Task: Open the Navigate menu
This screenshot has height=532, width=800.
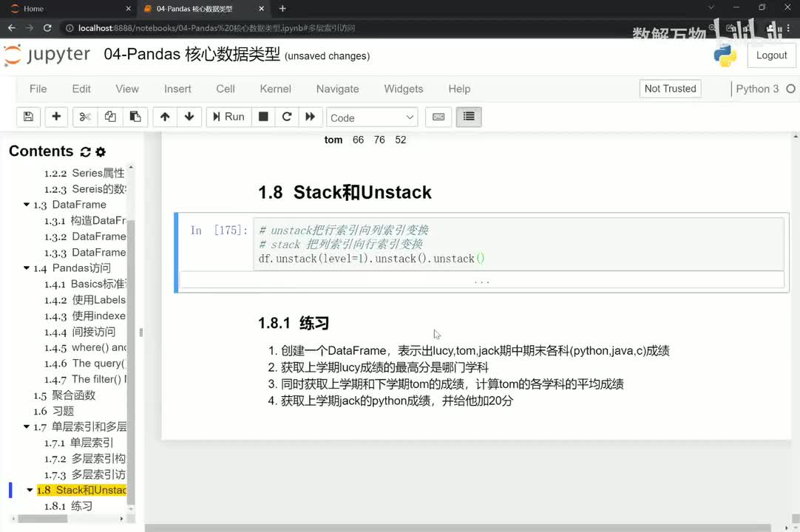Action: [338, 89]
